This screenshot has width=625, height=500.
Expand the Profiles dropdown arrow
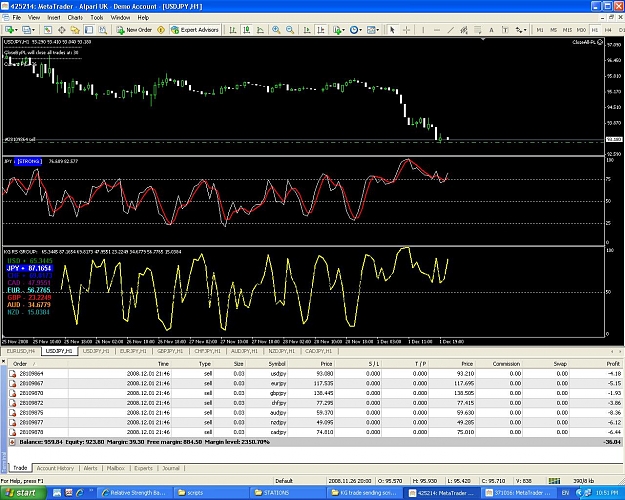[33, 30]
